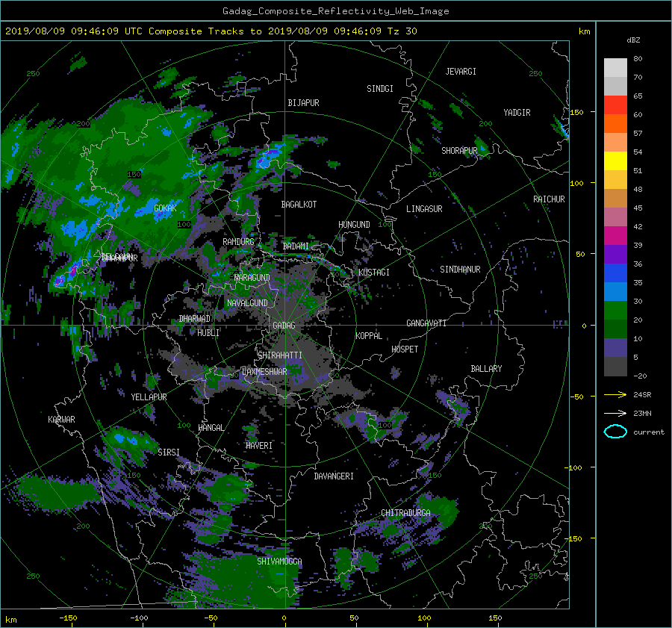This screenshot has width=672, height=628.
Task: Click the white 23MN arrow legend icon
Action: [615, 413]
